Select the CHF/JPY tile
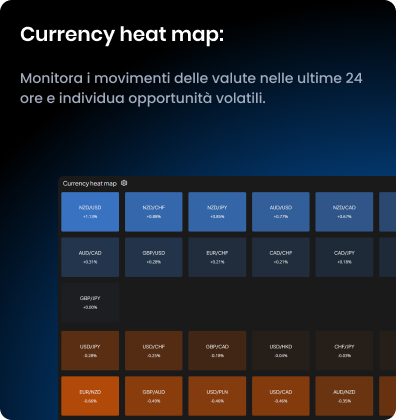Screen dimensions: 396x420 (x=344, y=351)
